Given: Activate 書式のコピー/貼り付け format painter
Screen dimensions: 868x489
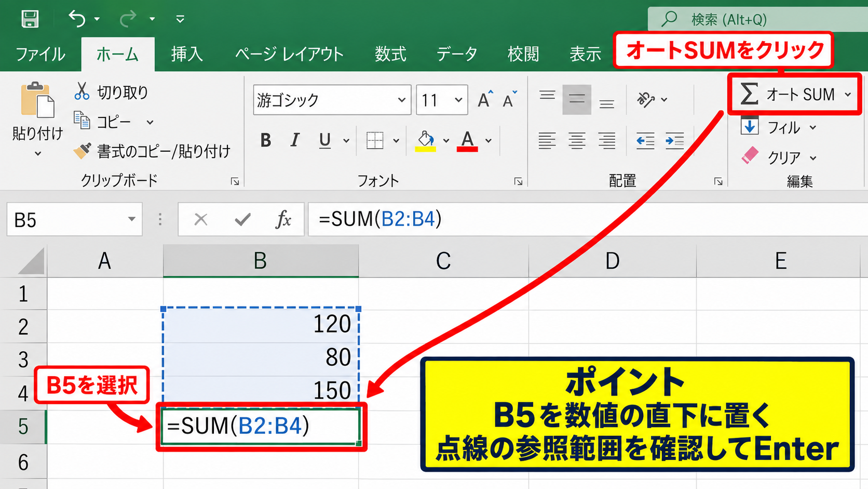Looking at the screenshot, I should (152, 151).
